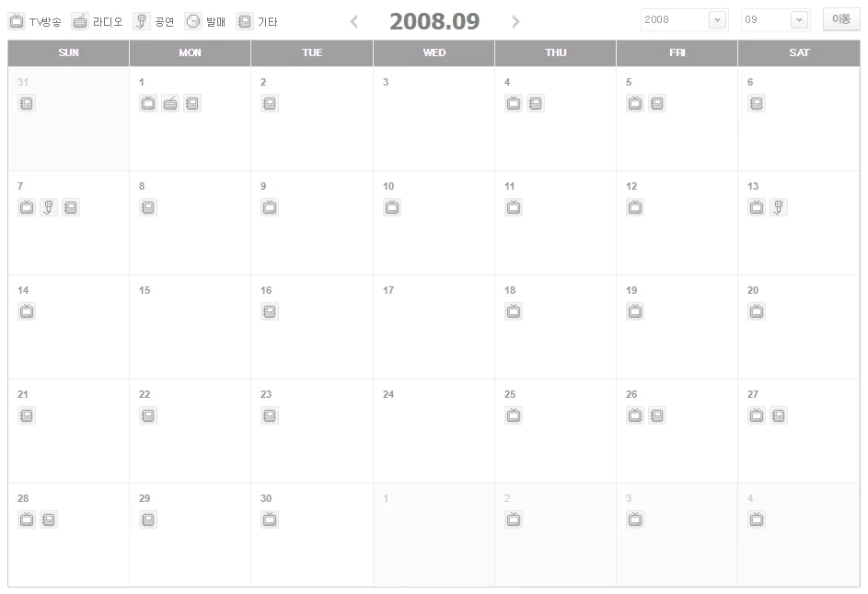Click the 기타 notebook icon on September 16
The image size is (868, 594).
270,311
